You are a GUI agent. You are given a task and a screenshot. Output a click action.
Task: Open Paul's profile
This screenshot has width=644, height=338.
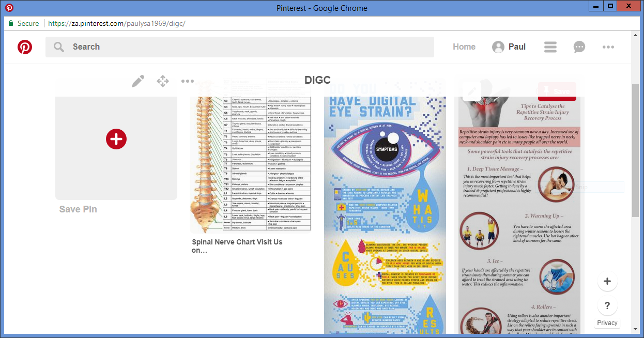(x=509, y=47)
